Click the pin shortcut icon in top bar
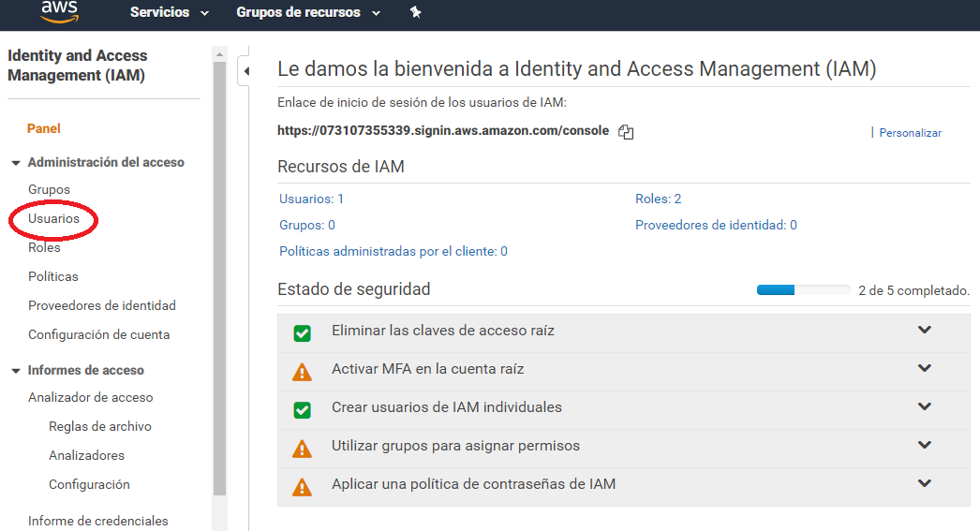The height and width of the screenshot is (531, 980). tap(416, 12)
